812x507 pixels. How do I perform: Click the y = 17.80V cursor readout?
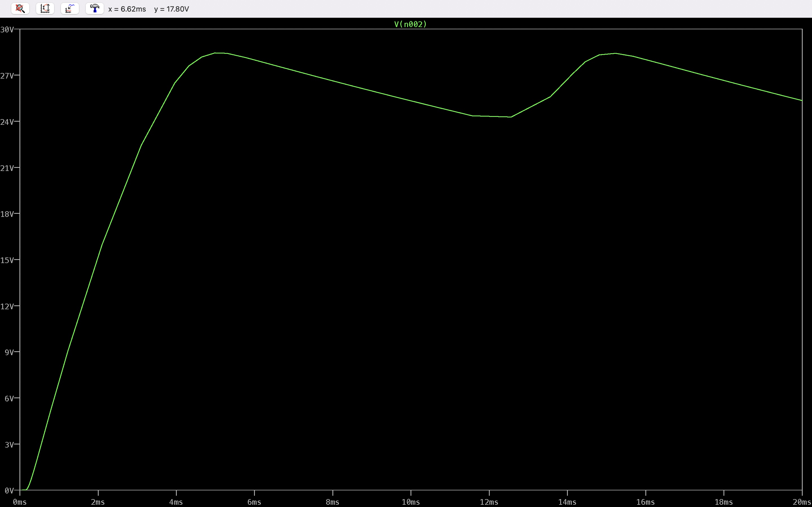coord(171,9)
